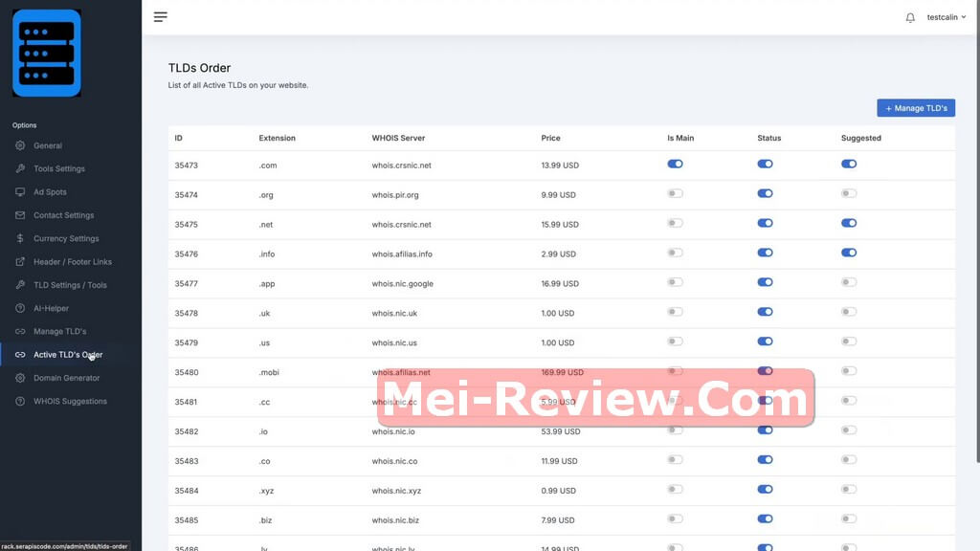Image resolution: width=980 pixels, height=551 pixels.
Task: Open the testcalin user dropdown
Action: click(946, 17)
